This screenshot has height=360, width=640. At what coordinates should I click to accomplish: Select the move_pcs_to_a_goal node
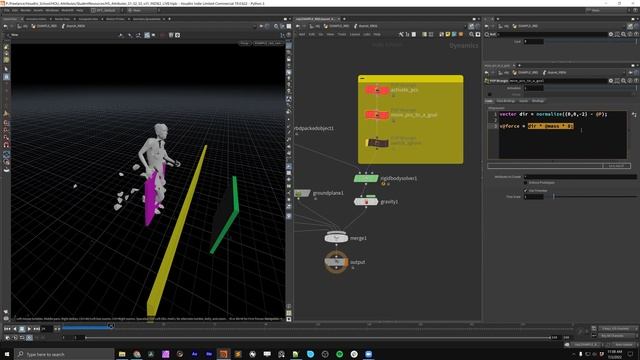pyautogui.click(x=376, y=115)
